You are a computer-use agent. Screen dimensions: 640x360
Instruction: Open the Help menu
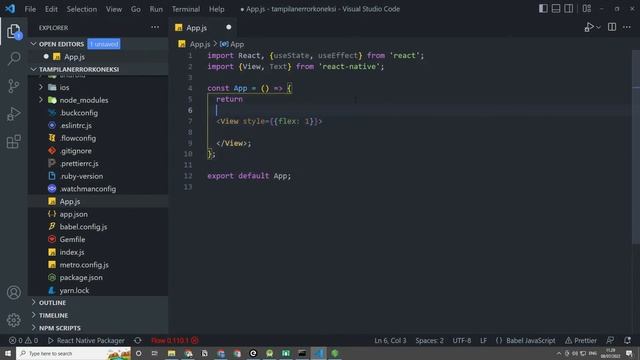pos(216,9)
